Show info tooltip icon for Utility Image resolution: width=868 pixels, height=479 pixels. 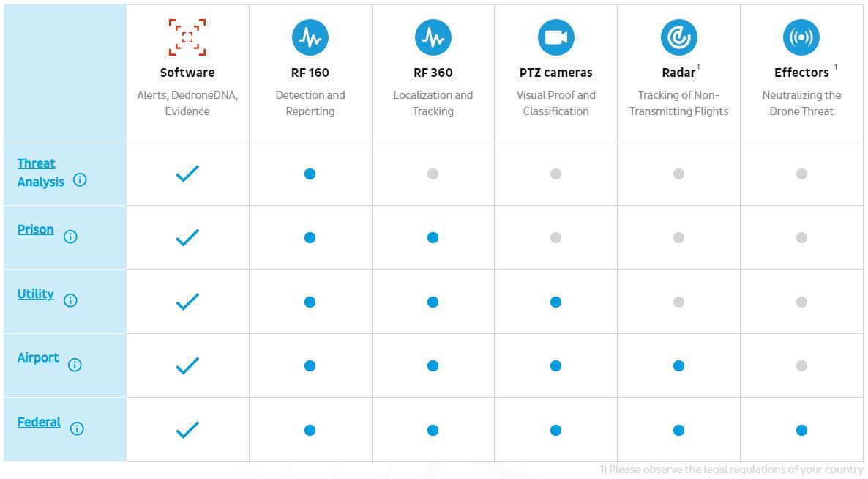[70, 300]
